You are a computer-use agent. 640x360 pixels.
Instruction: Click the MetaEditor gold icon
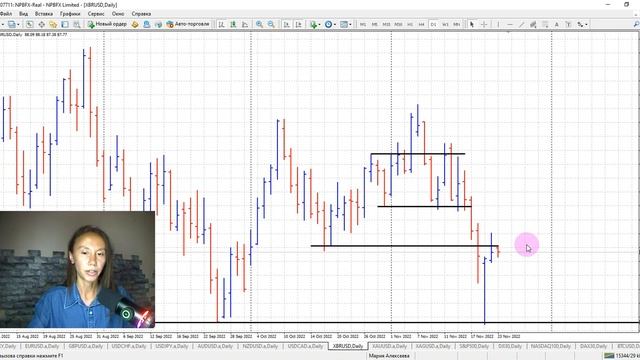tap(135, 24)
